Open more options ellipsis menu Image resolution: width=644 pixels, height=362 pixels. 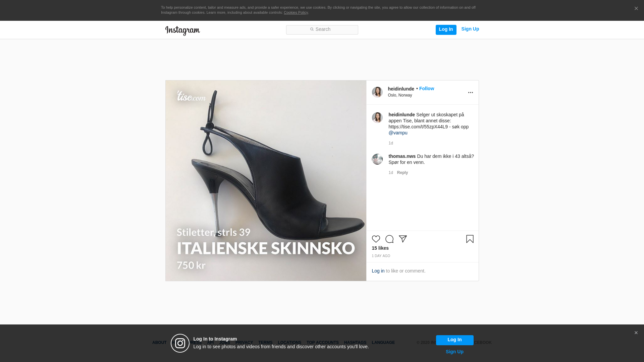pyautogui.click(x=471, y=93)
